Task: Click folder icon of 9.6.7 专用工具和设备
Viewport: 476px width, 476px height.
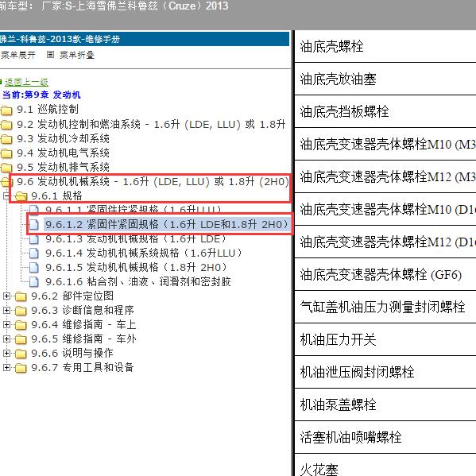Action: pyautogui.click(x=21, y=368)
